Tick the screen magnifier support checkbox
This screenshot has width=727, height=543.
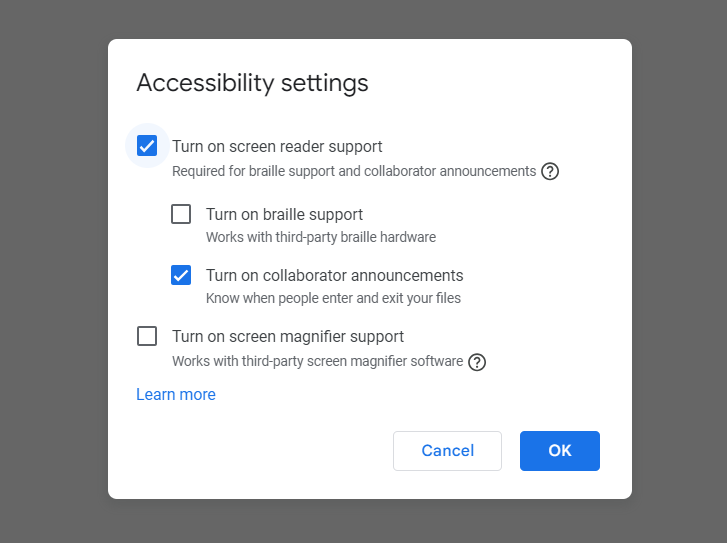tap(147, 336)
